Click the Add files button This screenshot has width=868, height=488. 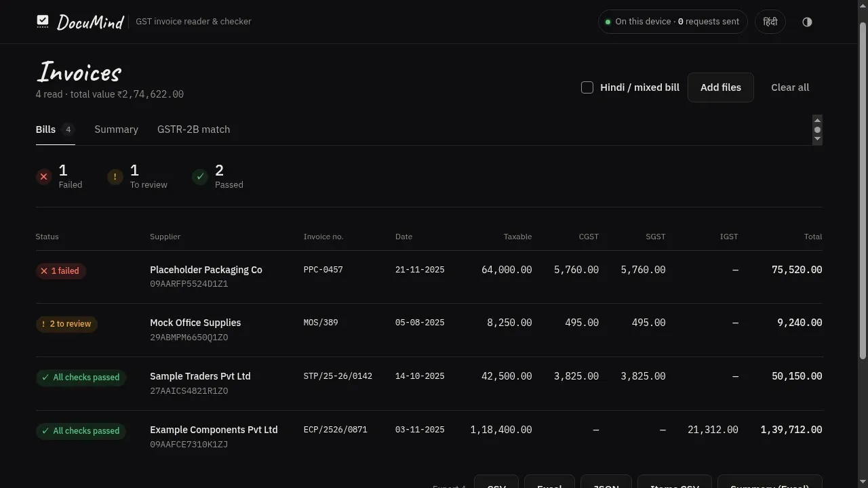tap(720, 87)
